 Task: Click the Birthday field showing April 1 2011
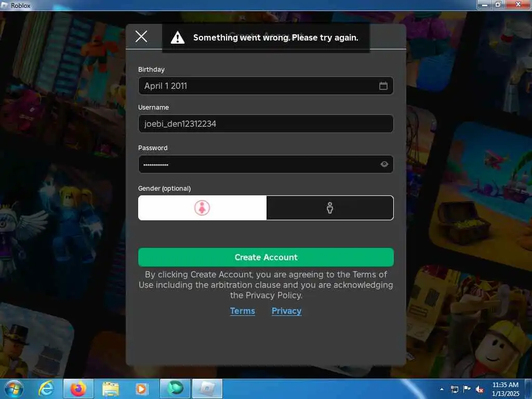[x=265, y=86]
